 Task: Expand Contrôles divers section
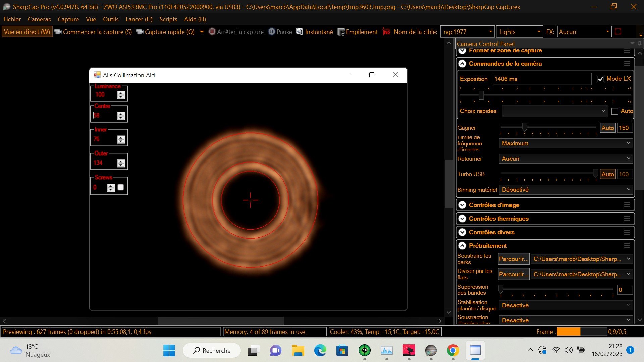click(x=462, y=232)
